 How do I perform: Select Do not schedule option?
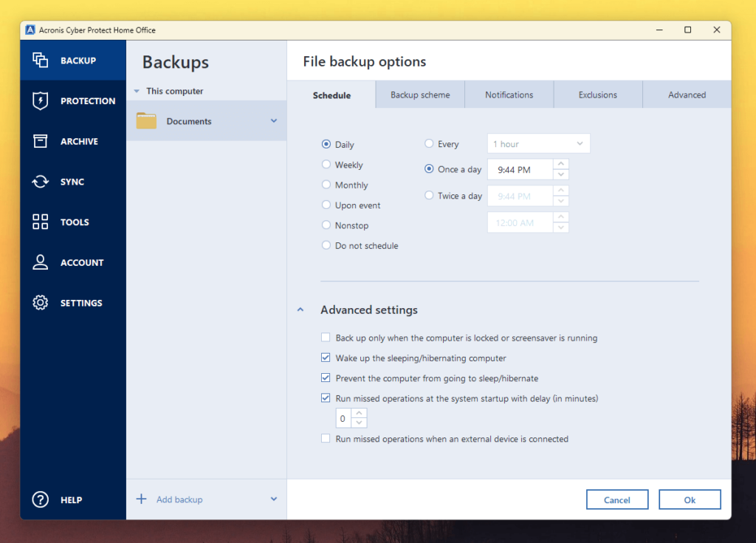click(x=326, y=245)
